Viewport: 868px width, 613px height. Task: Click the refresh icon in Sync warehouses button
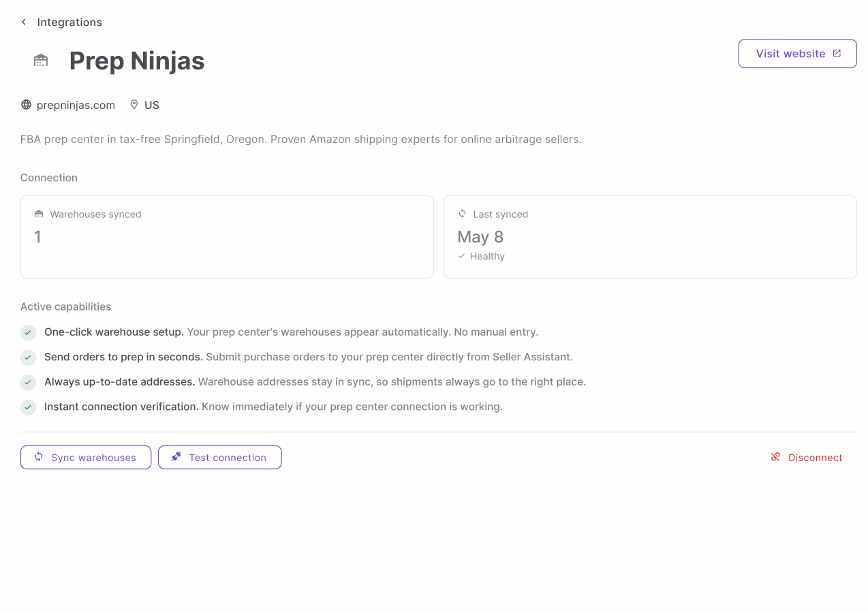point(39,457)
